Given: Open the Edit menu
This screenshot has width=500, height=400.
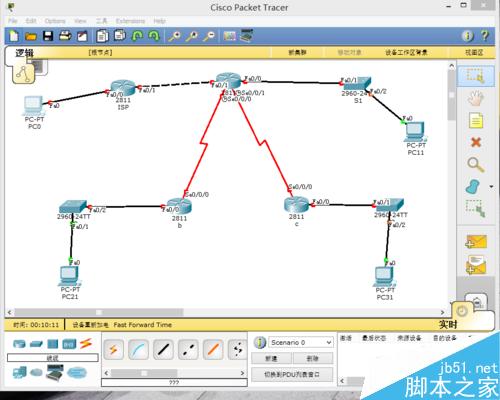Looking at the screenshot, I should (x=31, y=21).
